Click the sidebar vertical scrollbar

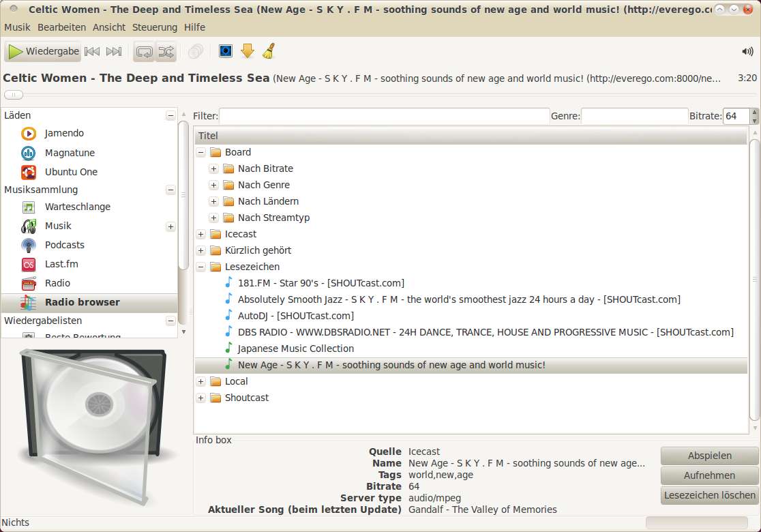[x=183, y=194]
